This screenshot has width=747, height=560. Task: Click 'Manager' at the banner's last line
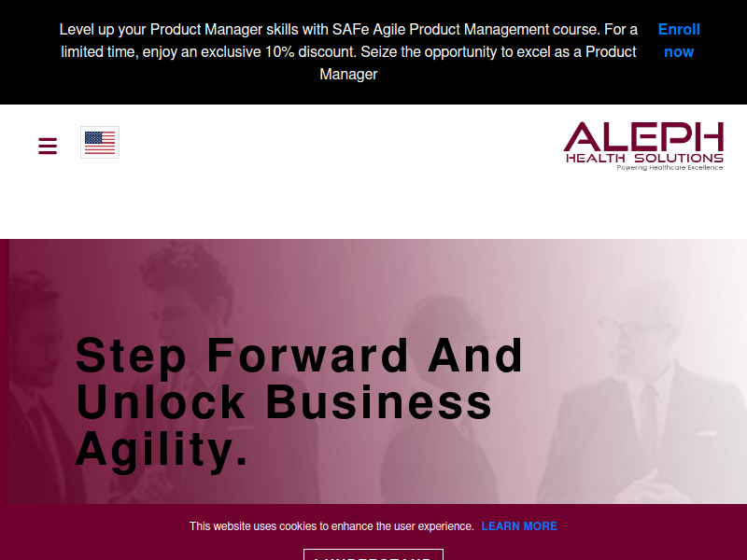[348, 75]
